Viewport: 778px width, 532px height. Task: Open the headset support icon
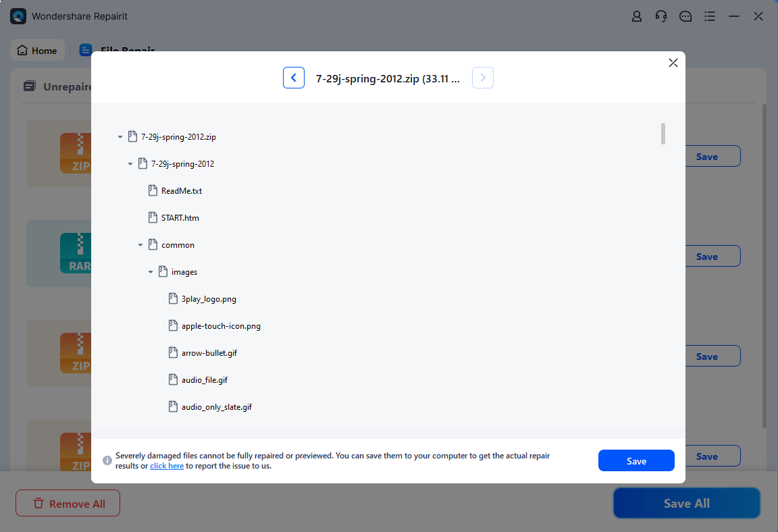point(661,16)
